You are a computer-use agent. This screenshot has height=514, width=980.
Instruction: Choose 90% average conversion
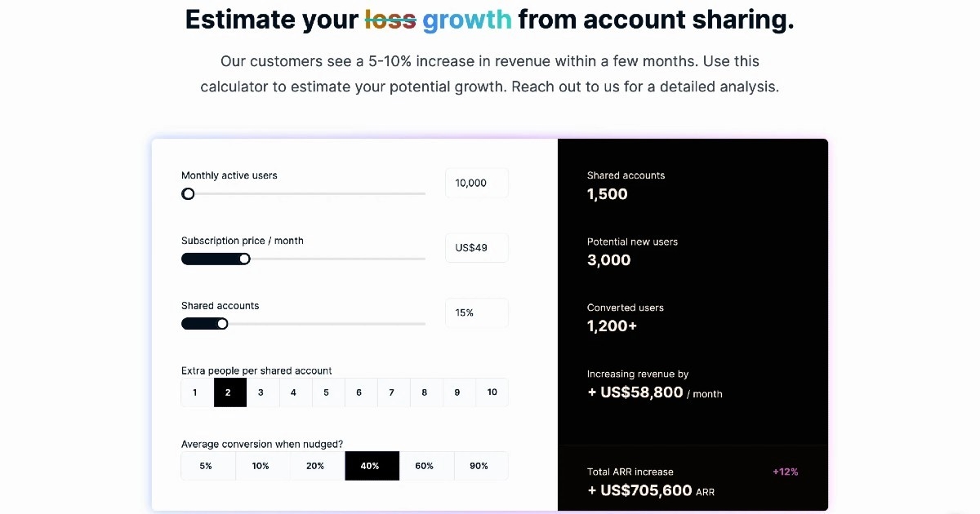tap(479, 466)
